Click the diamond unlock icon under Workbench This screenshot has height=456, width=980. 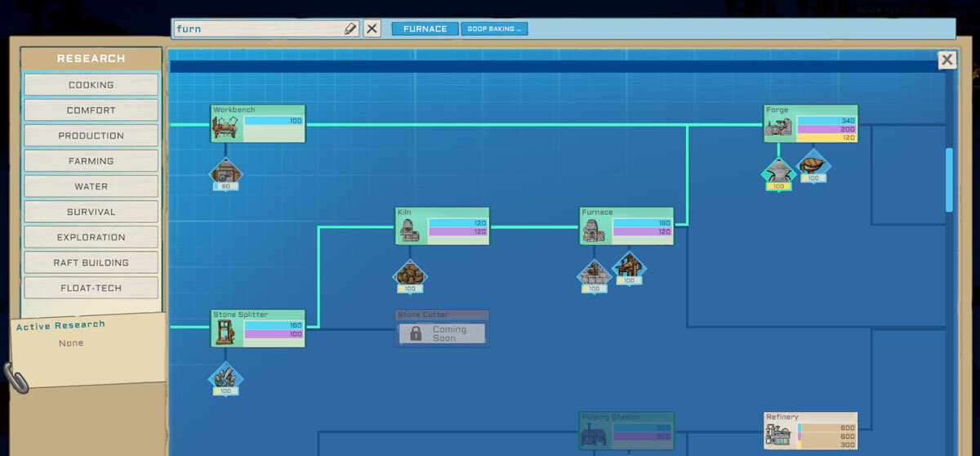click(225, 172)
